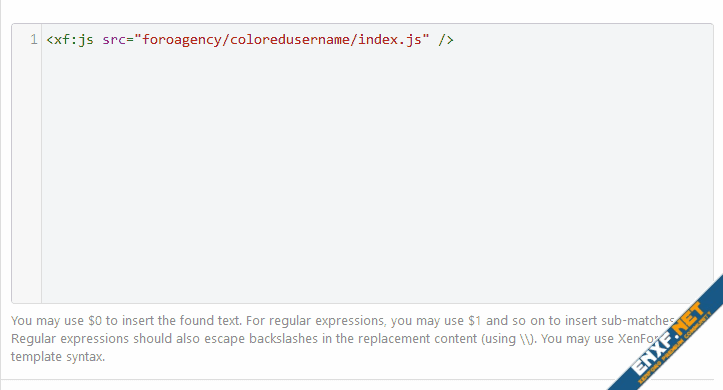Click the empty line-number gutter below line 1
This screenshot has width=723, height=390.
pyautogui.click(x=27, y=175)
